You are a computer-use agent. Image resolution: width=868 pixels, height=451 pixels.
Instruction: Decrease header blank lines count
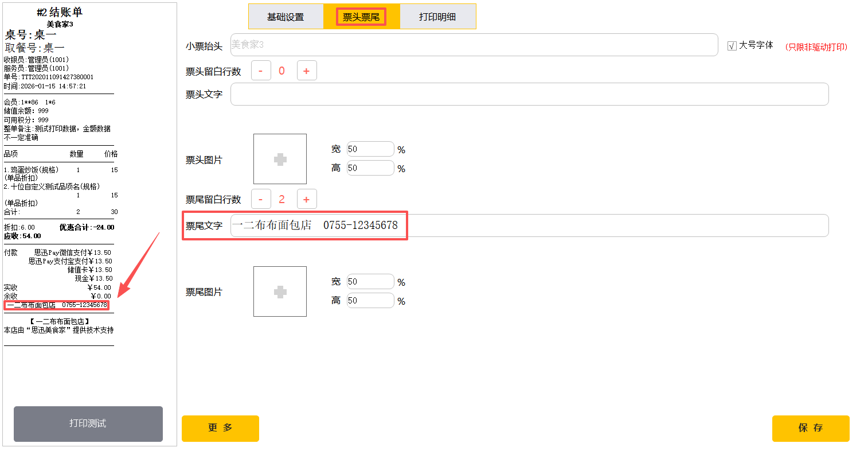click(x=261, y=71)
